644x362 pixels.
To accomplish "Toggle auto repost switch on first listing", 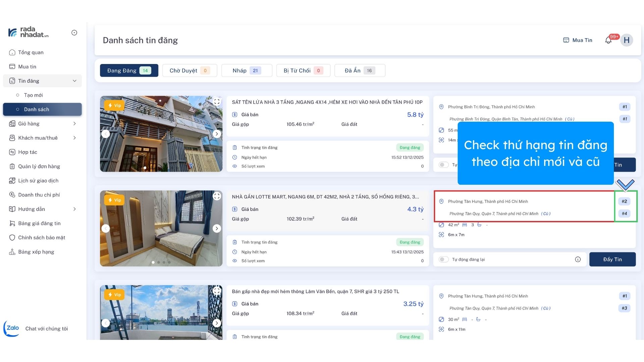I will point(443,165).
